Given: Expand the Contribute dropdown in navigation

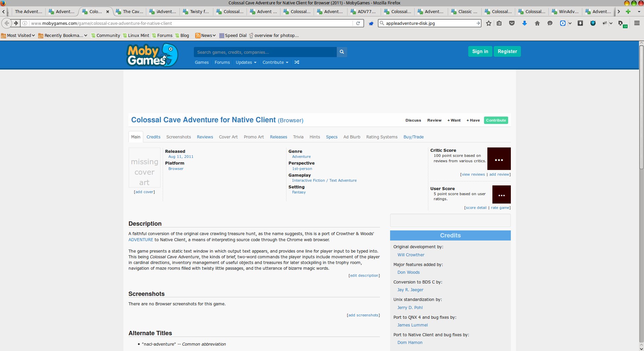Looking at the screenshot, I should [275, 62].
